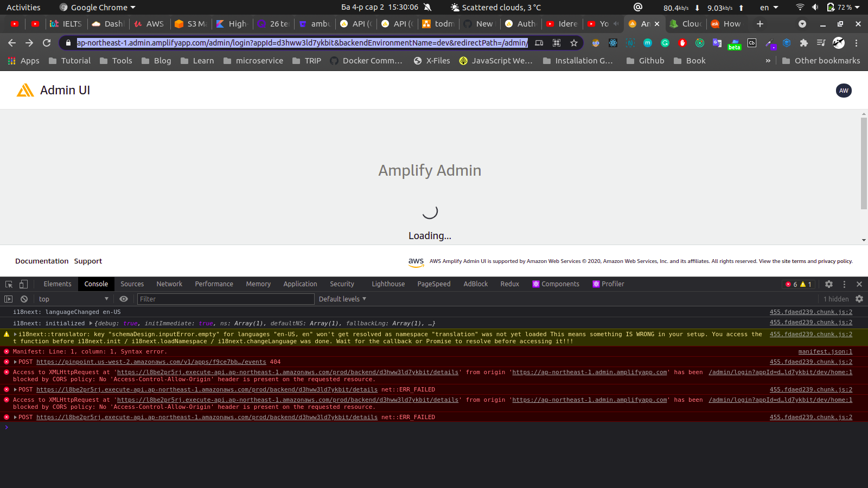868x488 pixels.
Task: Open Other bookmarks folder
Action: point(821,61)
